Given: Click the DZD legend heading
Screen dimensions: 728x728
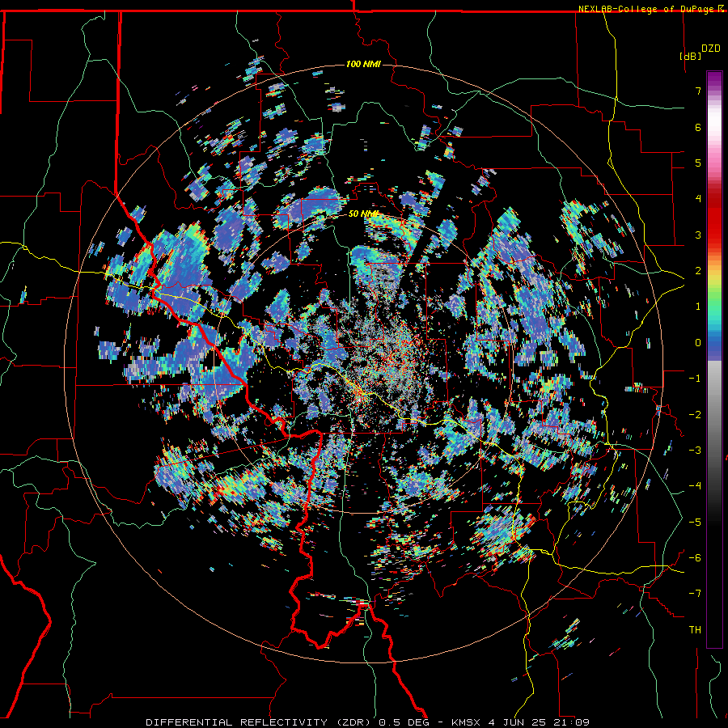Looking at the screenshot, I should click(711, 49).
